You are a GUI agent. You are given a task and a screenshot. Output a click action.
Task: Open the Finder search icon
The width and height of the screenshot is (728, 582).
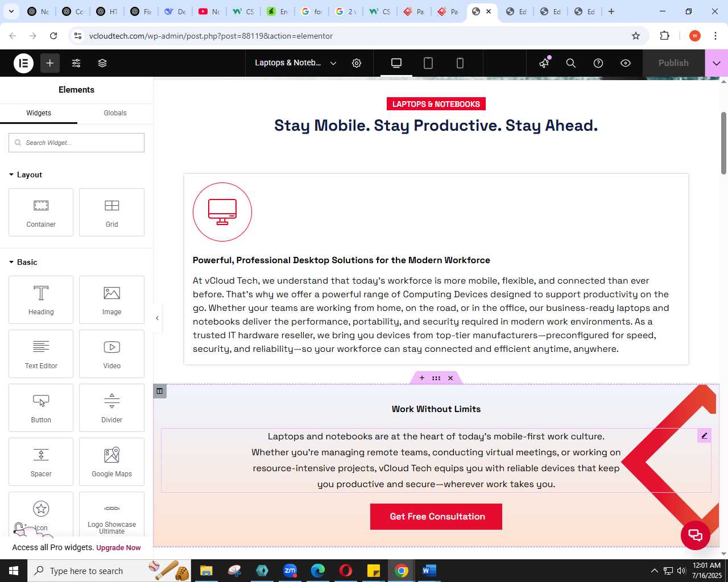click(x=571, y=63)
